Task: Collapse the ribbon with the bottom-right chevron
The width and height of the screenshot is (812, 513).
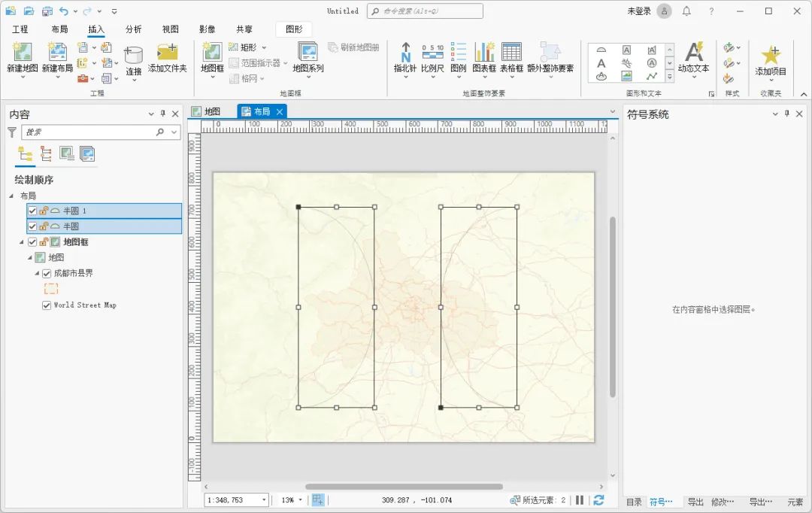Action: point(803,94)
